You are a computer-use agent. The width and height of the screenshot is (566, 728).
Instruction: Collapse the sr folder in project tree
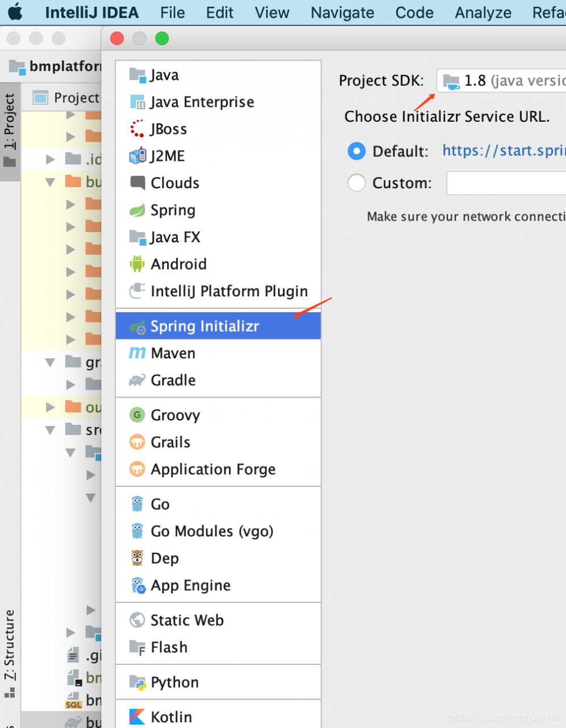[51, 430]
